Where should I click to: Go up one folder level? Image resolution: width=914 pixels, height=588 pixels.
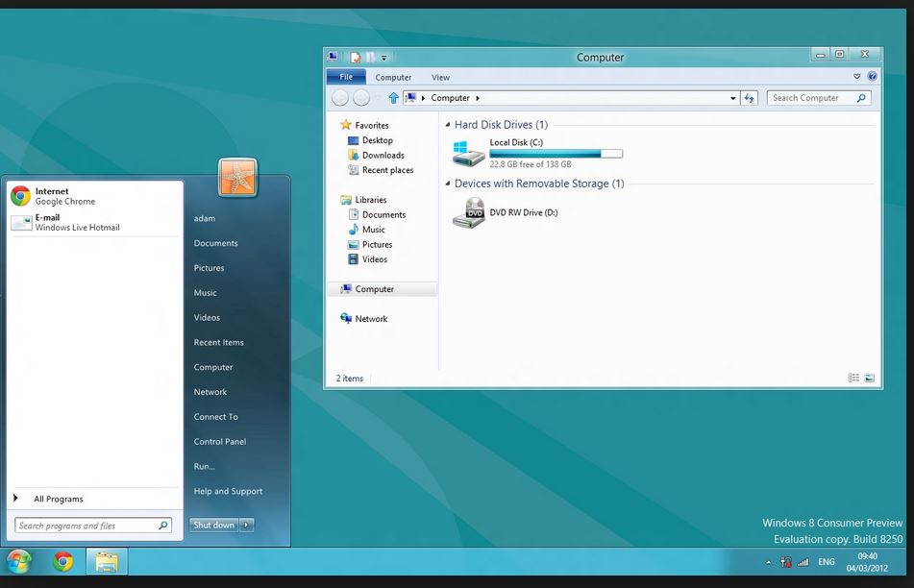[393, 98]
